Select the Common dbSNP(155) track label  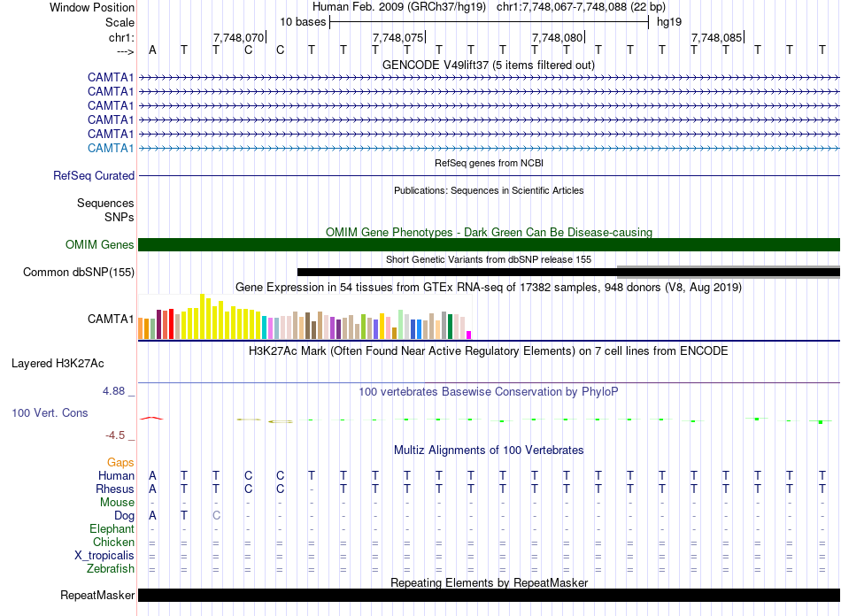click(78, 273)
